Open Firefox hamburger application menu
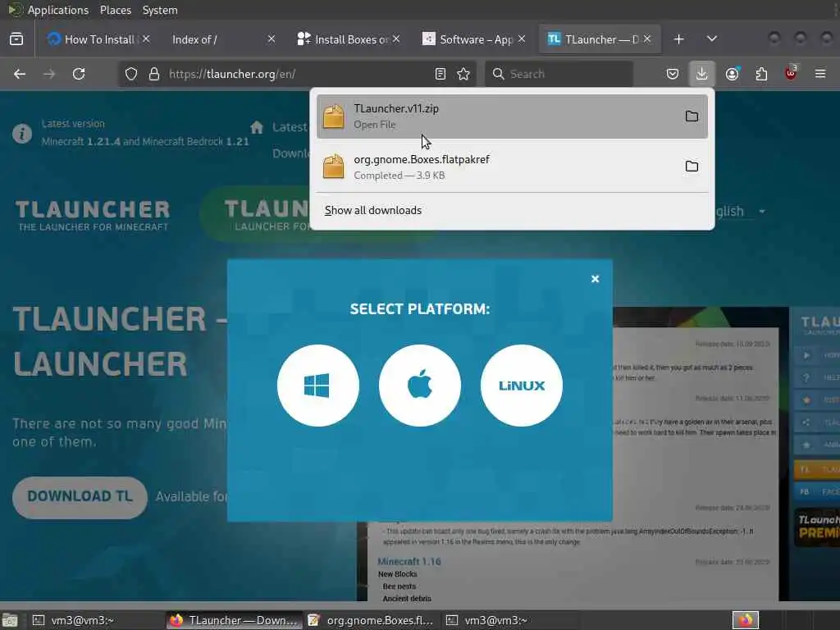840x630 pixels. pyautogui.click(x=820, y=74)
